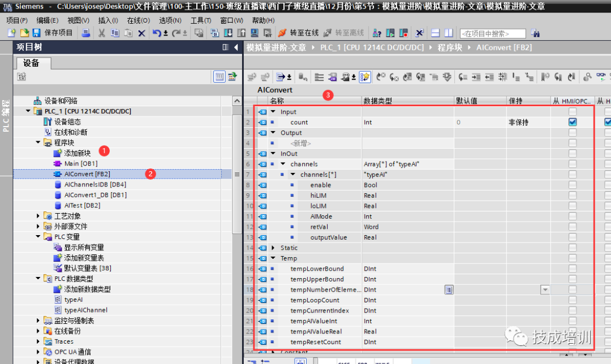Click the project tree scroll up arrow

tap(237, 101)
